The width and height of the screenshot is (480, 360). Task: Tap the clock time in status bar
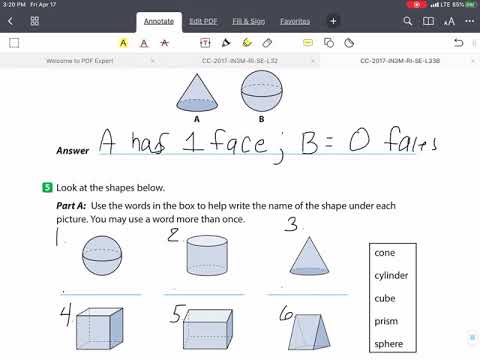point(14,5)
